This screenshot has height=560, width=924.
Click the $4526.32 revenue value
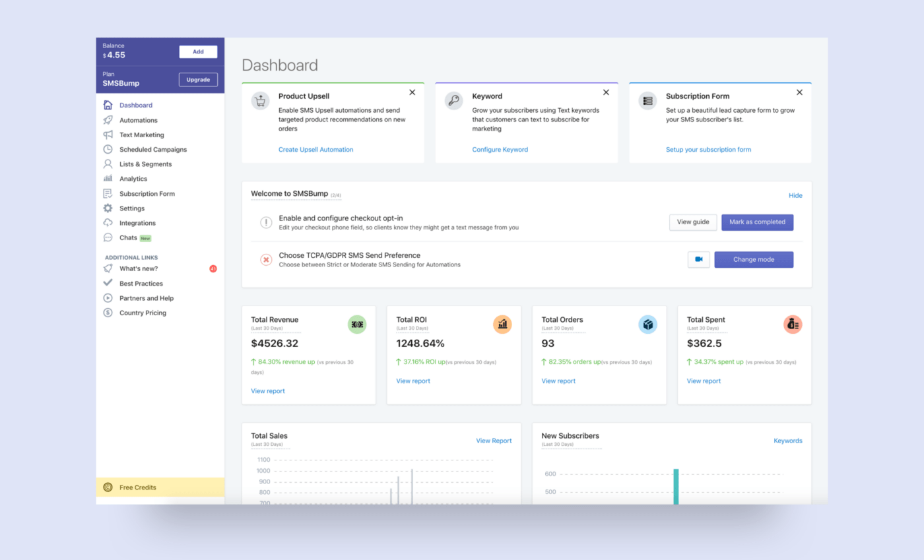[x=275, y=344]
